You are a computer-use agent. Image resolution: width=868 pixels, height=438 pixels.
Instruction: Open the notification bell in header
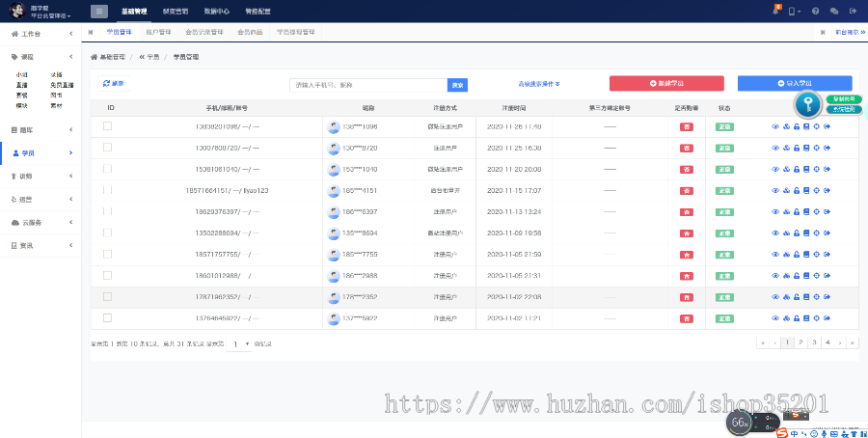pos(776,11)
